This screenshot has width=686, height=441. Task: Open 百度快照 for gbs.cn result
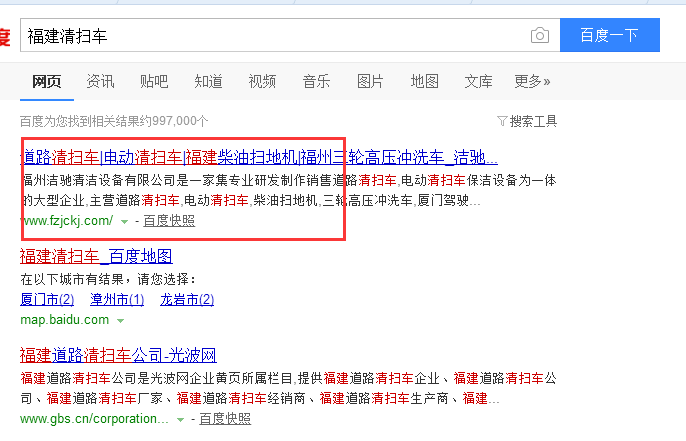(x=225, y=419)
